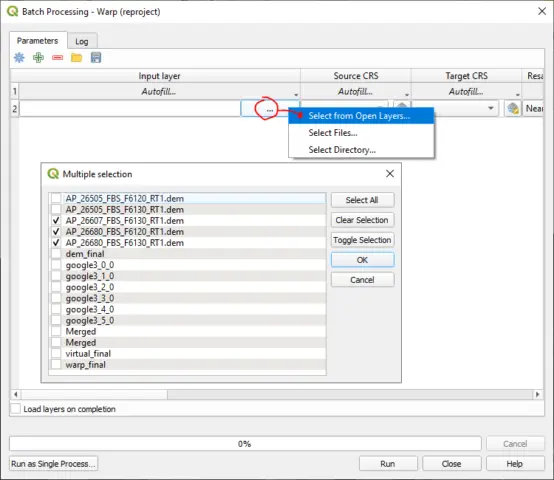554x480 pixels.
Task: Open Autofill dropdown under Target CRS
Action: pyautogui.click(x=466, y=92)
